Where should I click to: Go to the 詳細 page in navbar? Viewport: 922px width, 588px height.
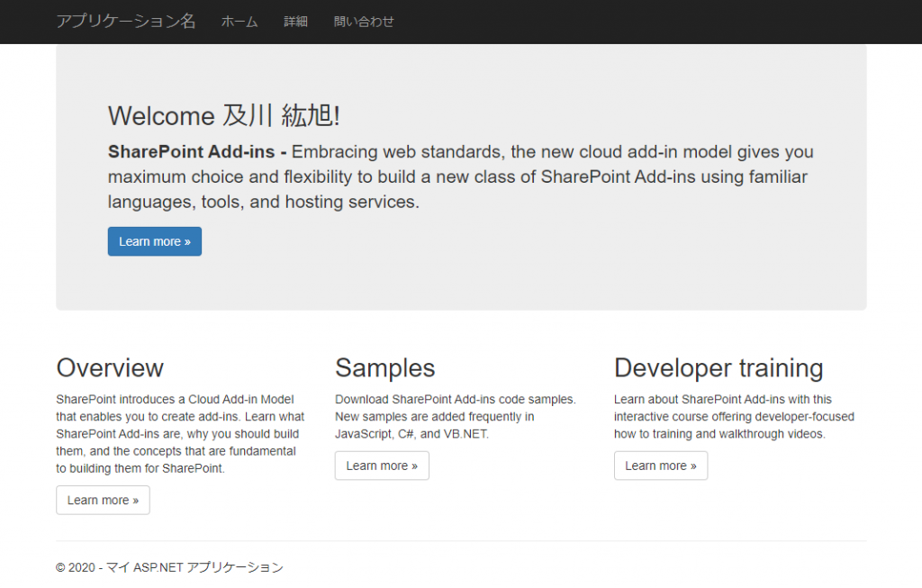[x=295, y=22]
